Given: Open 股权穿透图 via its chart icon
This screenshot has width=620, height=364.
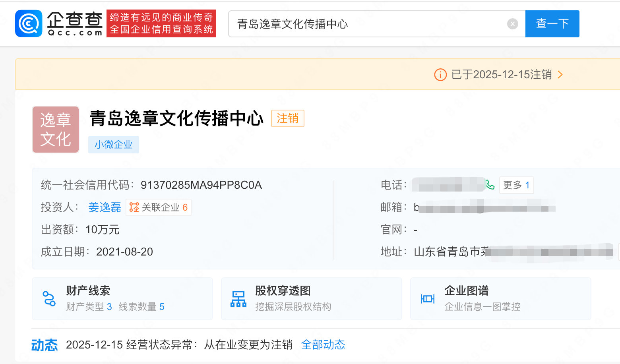Looking at the screenshot, I should coord(238,299).
